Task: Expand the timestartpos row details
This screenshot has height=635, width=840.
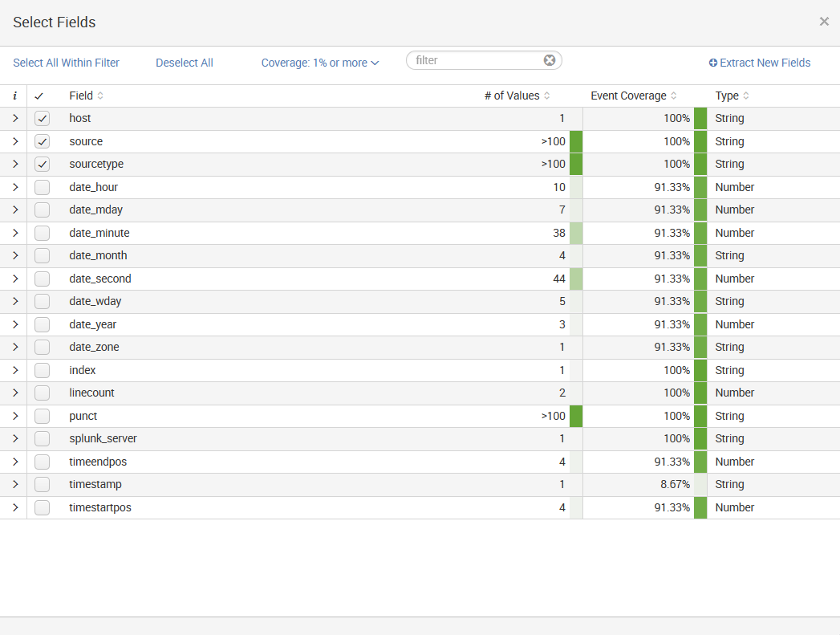Action: pyautogui.click(x=15, y=507)
